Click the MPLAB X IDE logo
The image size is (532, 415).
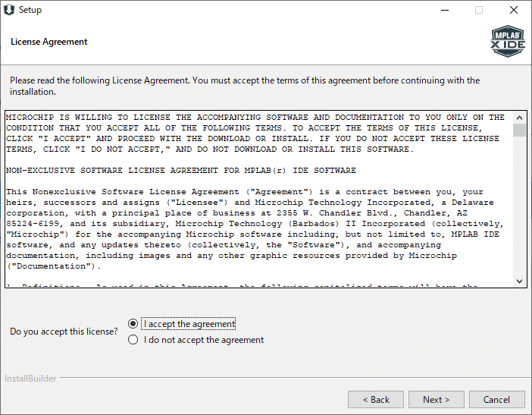coord(508,42)
